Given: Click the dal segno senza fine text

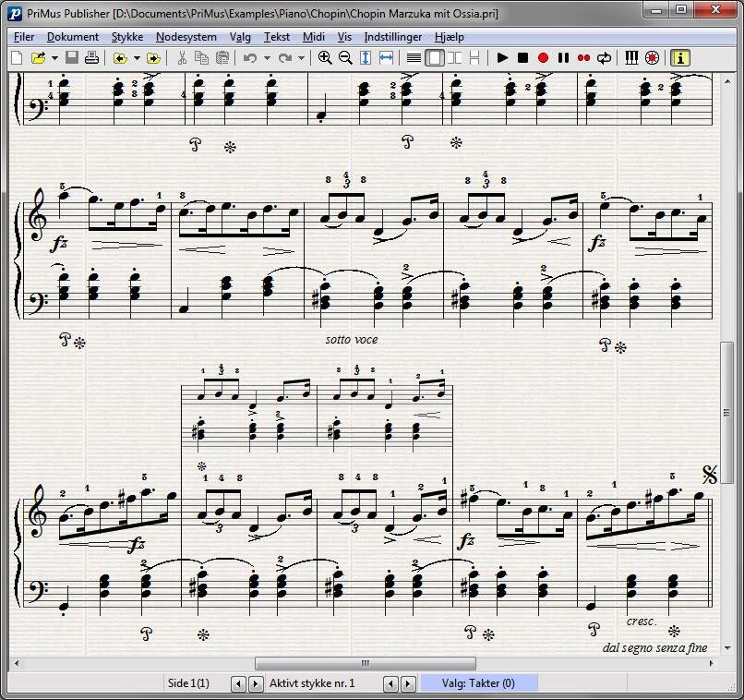Looking at the screenshot, I should coord(654,647).
